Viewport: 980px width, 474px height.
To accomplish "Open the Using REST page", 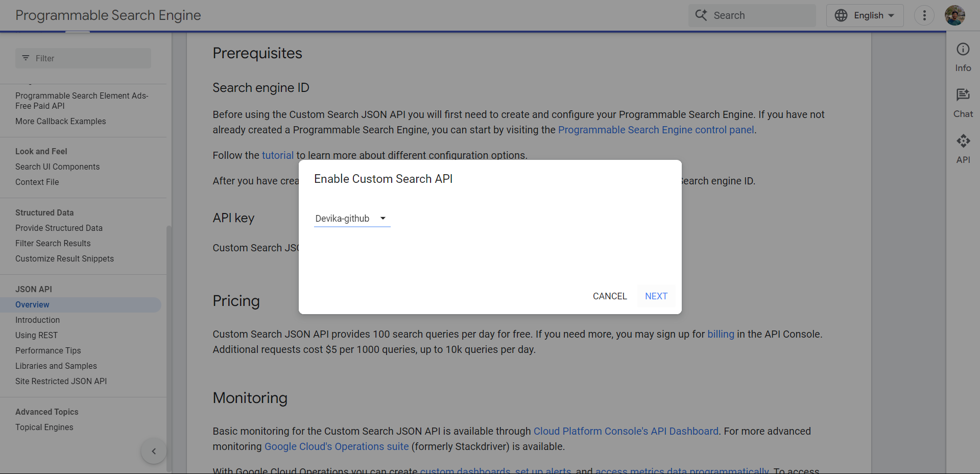I will pyautogui.click(x=37, y=335).
